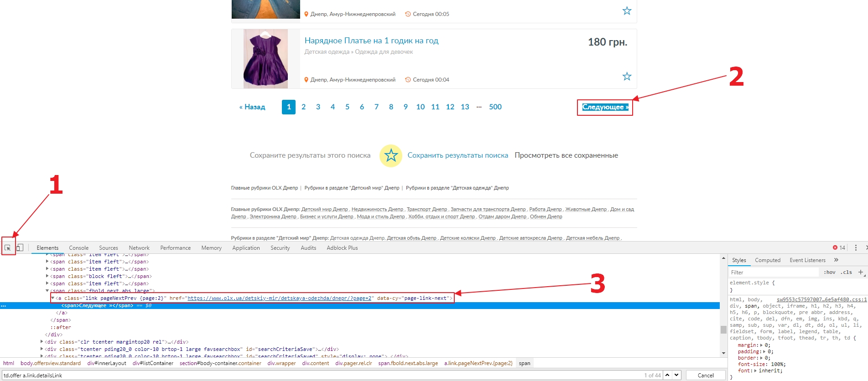Jump to previous search match with up arrow
868x381 pixels.
click(x=667, y=375)
